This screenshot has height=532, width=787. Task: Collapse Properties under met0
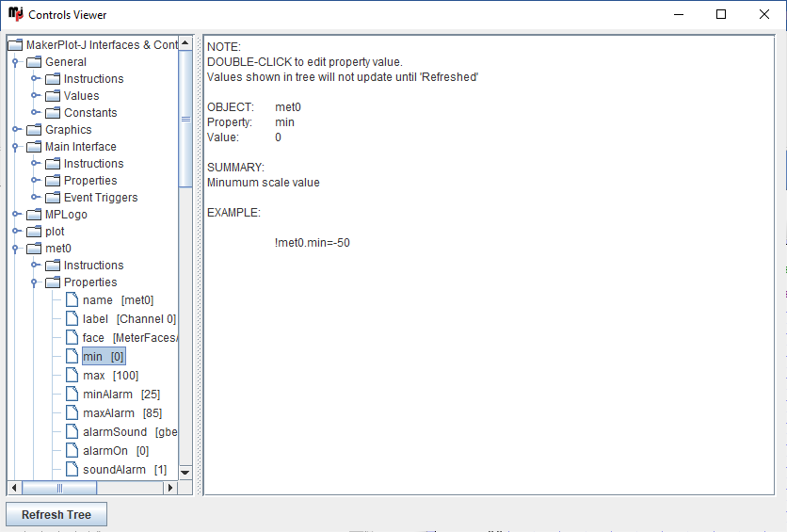[x=34, y=282]
